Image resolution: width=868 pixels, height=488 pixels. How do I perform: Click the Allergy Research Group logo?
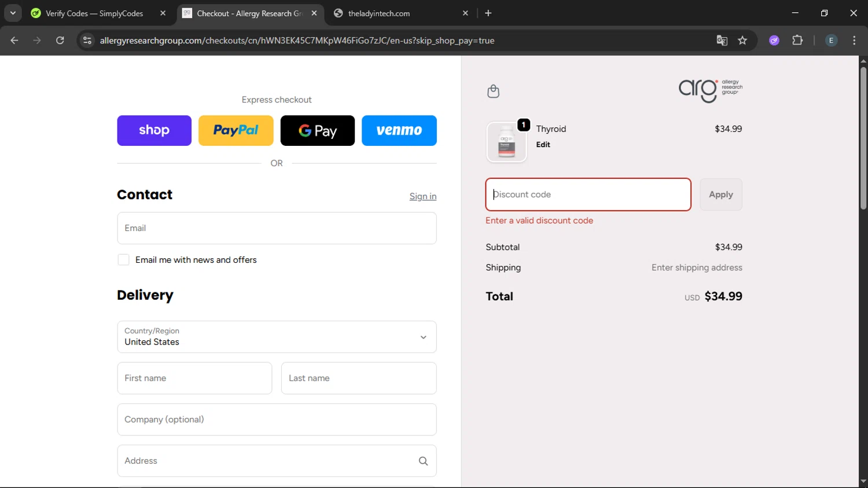711,90
